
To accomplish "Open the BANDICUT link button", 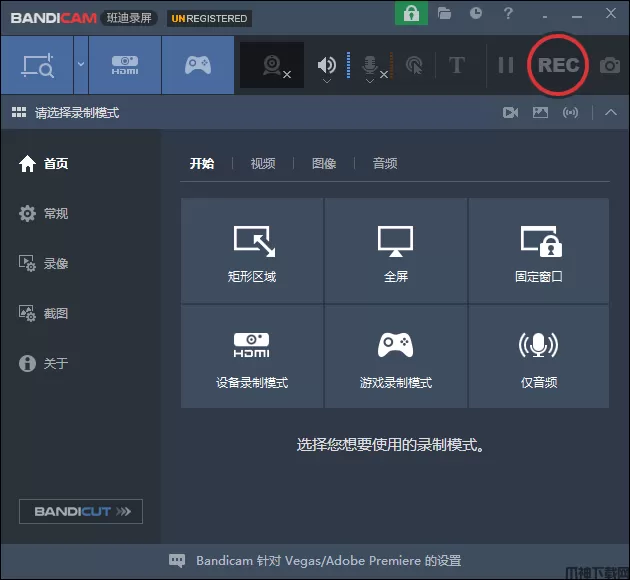I will click(81, 512).
